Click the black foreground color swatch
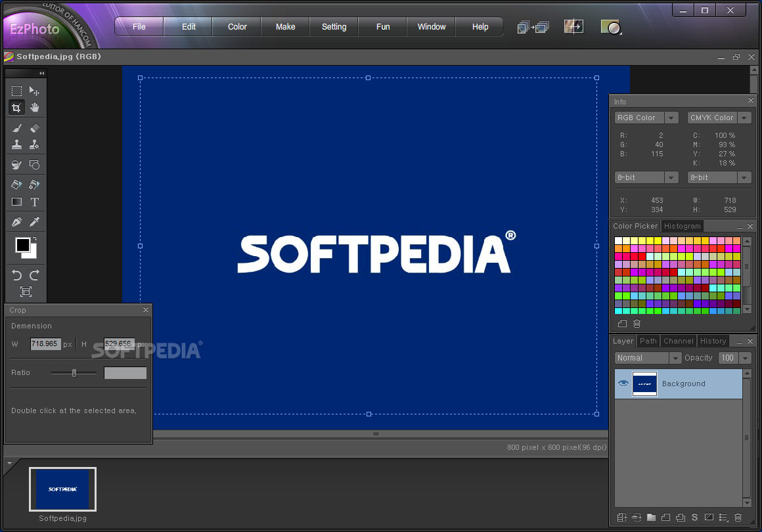Screen dimensions: 762x532 22,245
